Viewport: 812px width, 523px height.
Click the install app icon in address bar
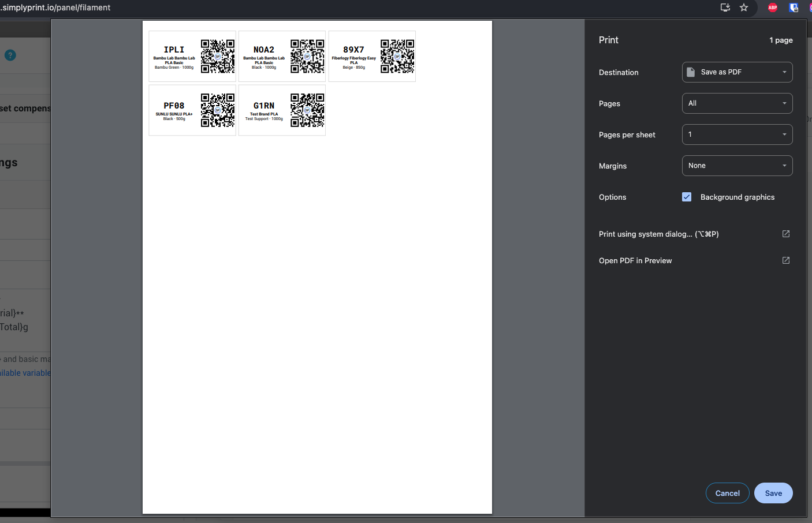725,8
